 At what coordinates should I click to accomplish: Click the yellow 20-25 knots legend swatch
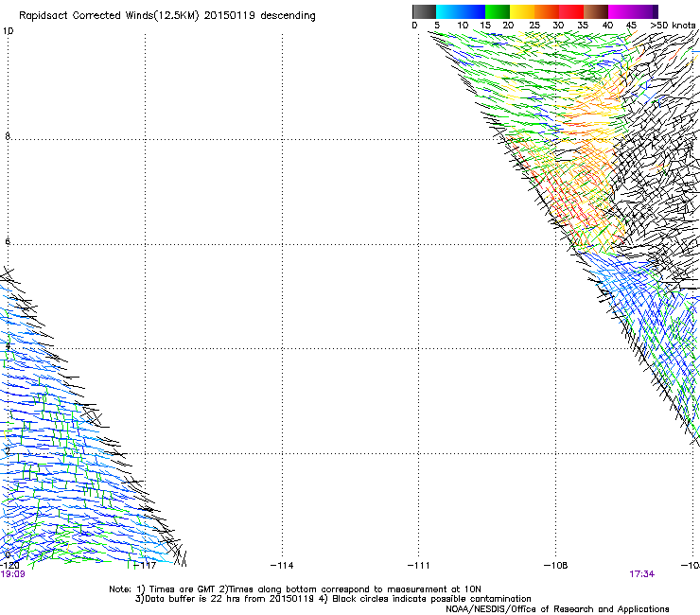[522, 11]
